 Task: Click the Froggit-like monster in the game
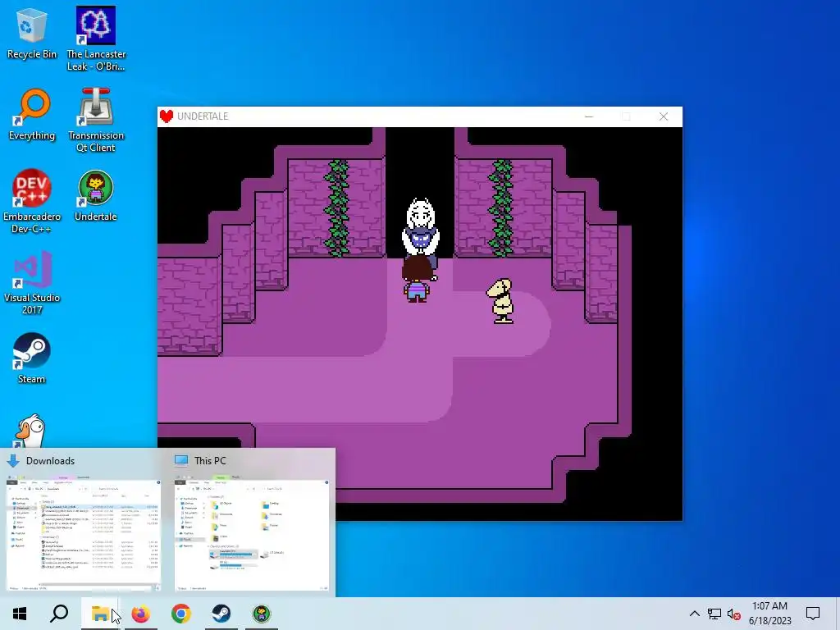coord(501,301)
